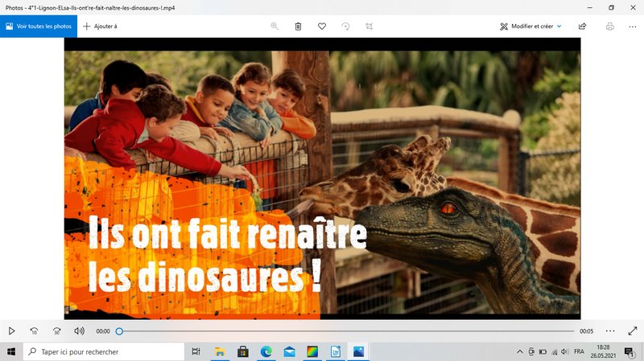The width and height of the screenshot is (644, 361).
Task: Play the dinosaur video
Action: 11,330
